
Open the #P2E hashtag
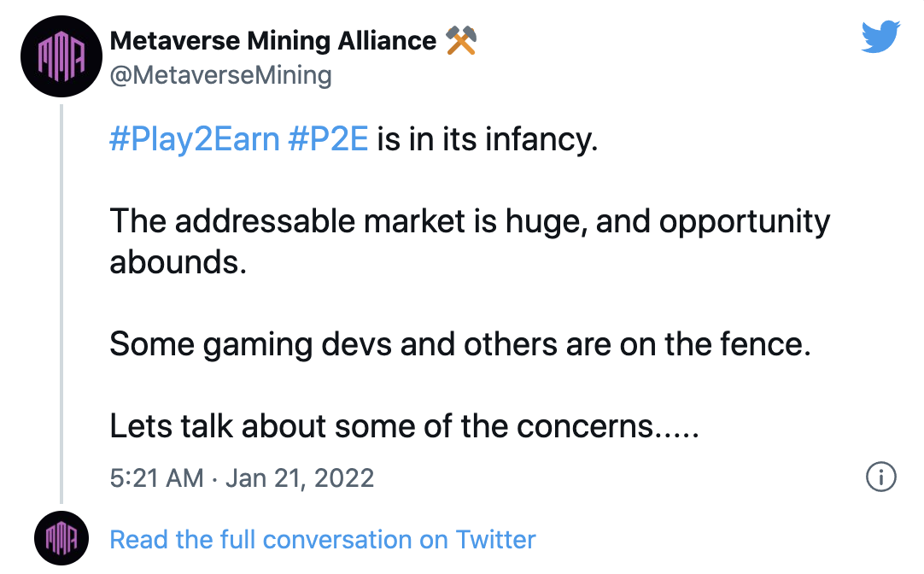pos(329,139)
